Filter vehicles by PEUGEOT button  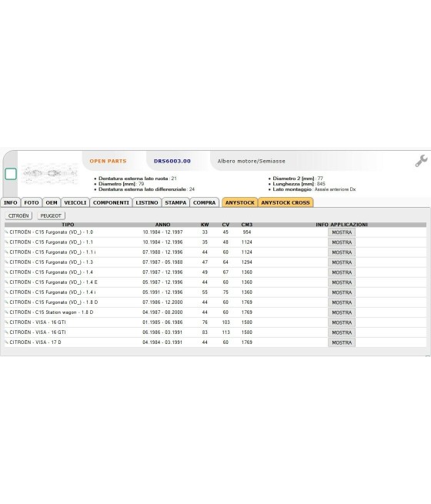click(51, 215)
